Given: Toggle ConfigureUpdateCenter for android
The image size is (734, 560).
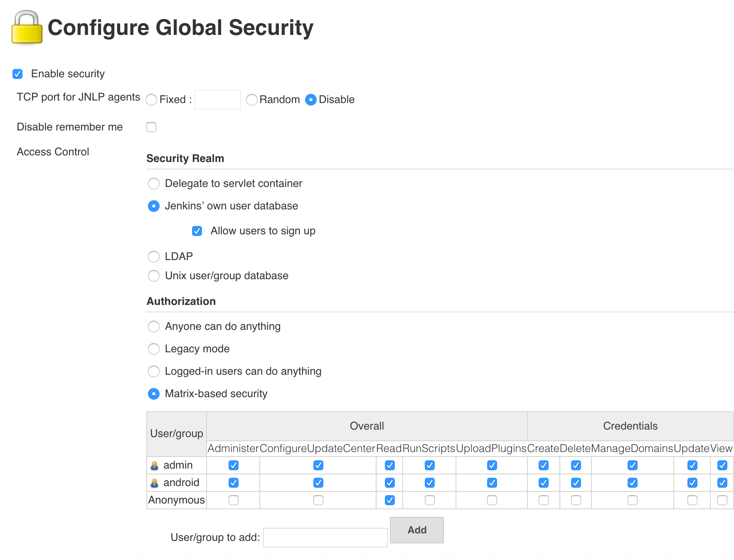Looking at the screenshot, I should [318, 483].
